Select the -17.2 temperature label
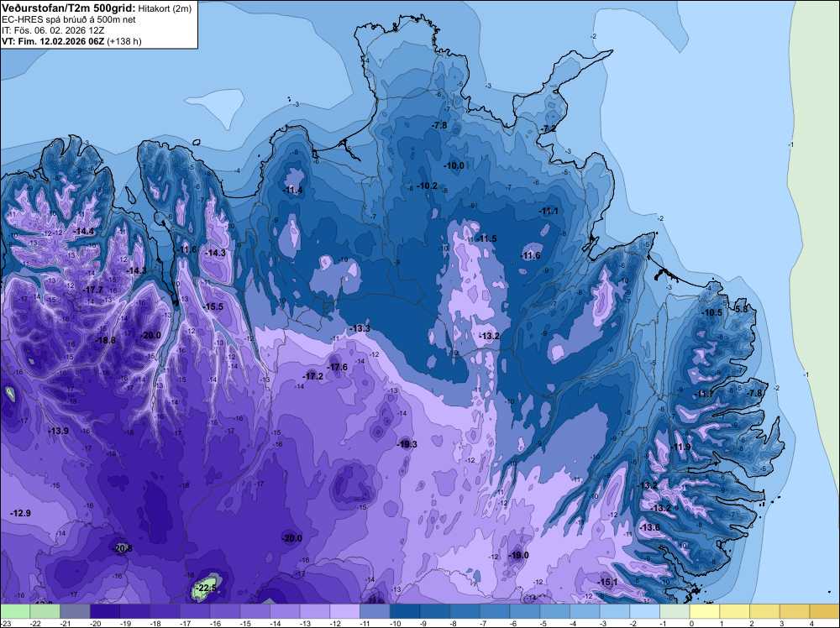 click(313, 376)
